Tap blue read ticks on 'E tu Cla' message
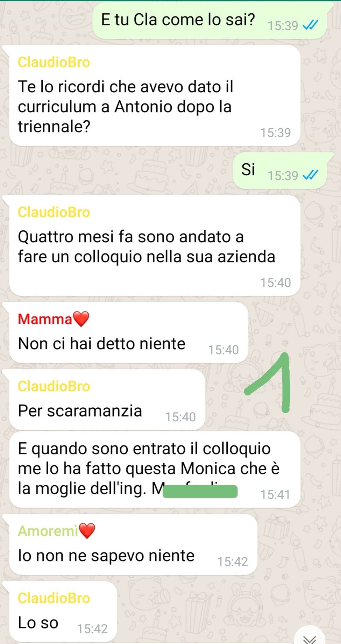The image size is (341, 644). click(x=310, y=25)
